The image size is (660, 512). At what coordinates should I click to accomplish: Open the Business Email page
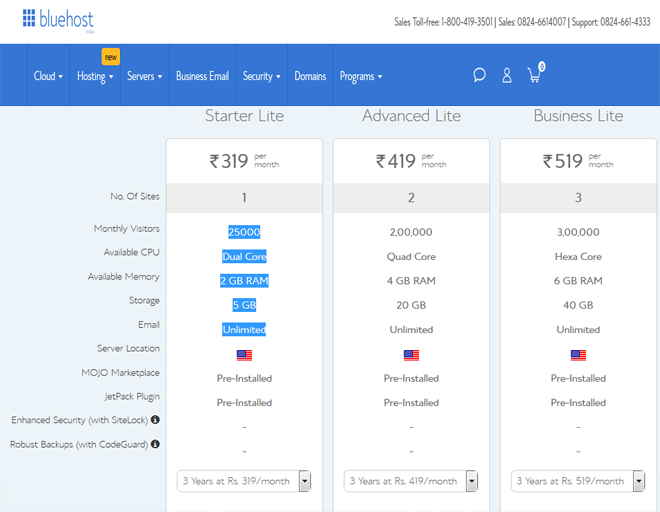pyautogui.click(x=202, y=76)
